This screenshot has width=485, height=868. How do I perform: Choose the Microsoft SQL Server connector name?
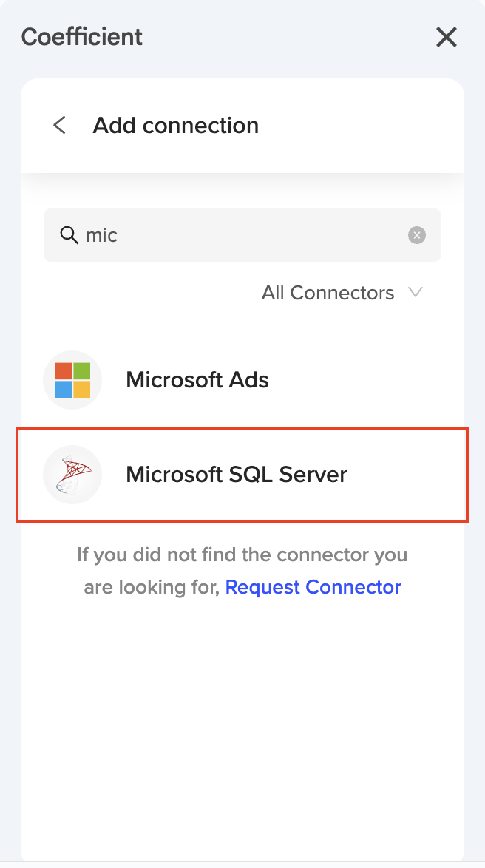point(237,474)
